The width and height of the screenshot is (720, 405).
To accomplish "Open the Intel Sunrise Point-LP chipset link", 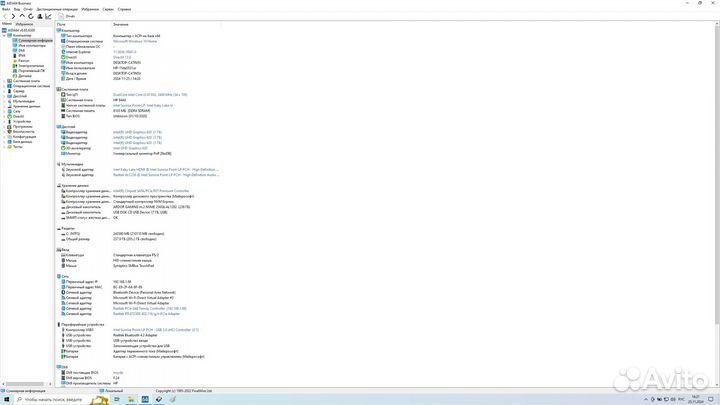I will coord(143,106).
